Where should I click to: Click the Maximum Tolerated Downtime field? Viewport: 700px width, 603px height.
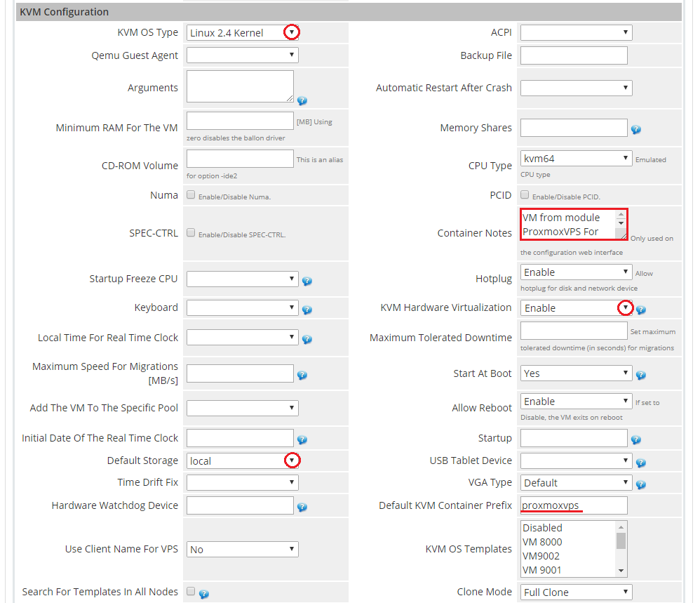[x=574, y=331]
